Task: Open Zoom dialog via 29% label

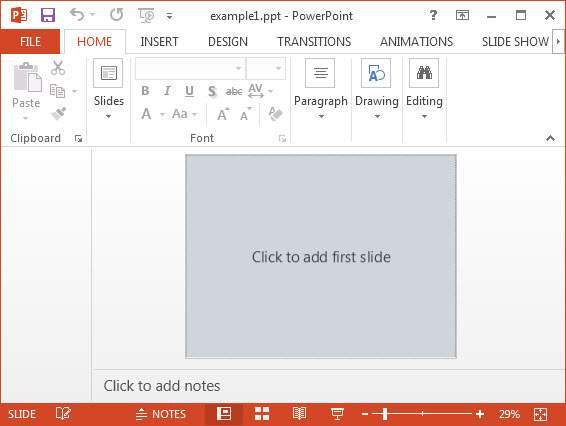Action: click(x=509, y=414)
